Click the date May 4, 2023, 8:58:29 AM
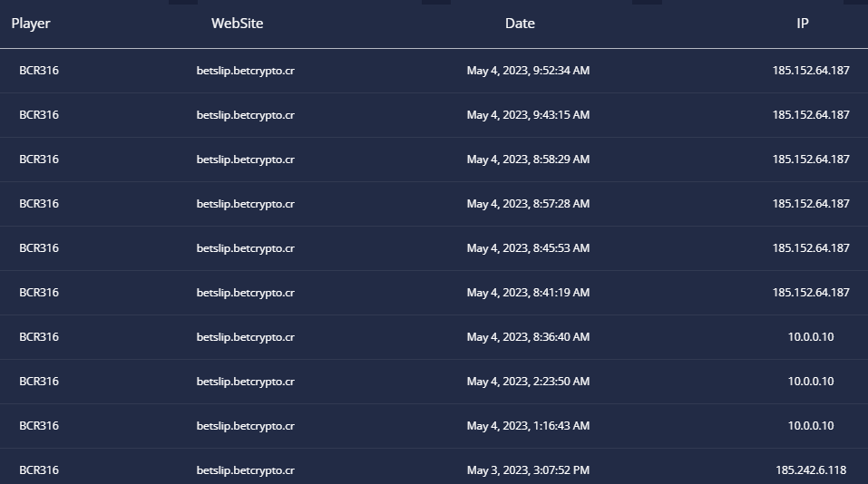This screenshot has height=484, width=868. tap(528, 160)
